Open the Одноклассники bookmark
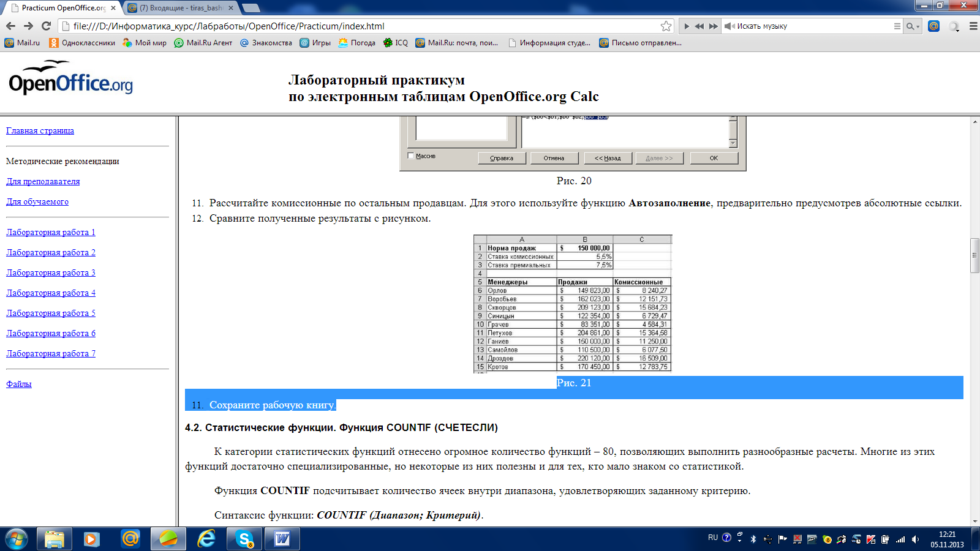Viewport: 980px width, 551px height. click(x=82, y=43)
